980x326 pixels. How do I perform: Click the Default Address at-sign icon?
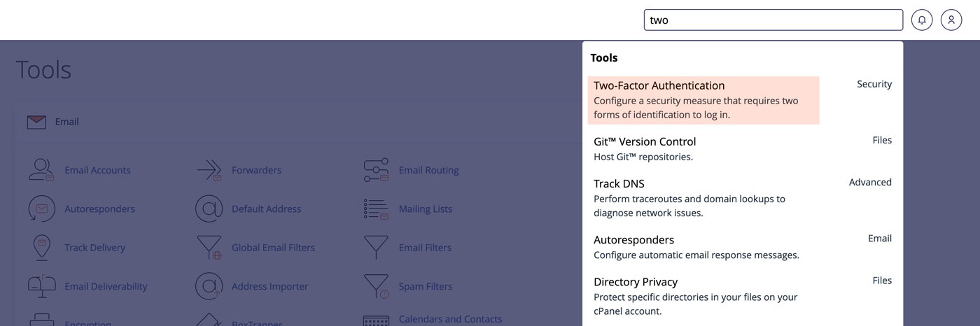coord(209,208)
